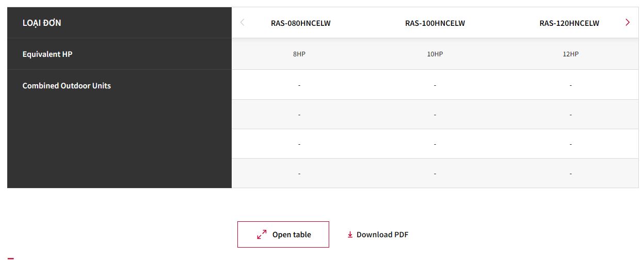Follow the Download PDF link
The height and width of the screenshot is (260, 644).
click(382, 235)
